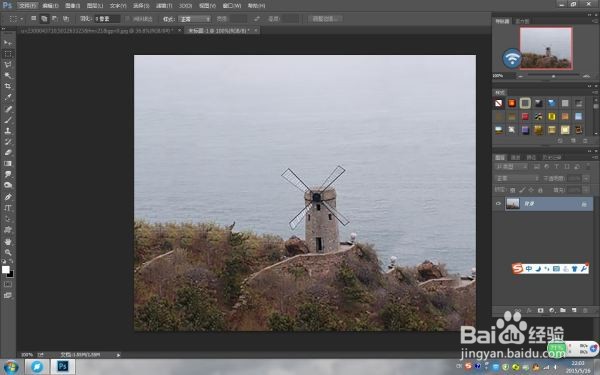Select the Magic Wand tool
The image size is (600, 375).
tap(8, 75)
